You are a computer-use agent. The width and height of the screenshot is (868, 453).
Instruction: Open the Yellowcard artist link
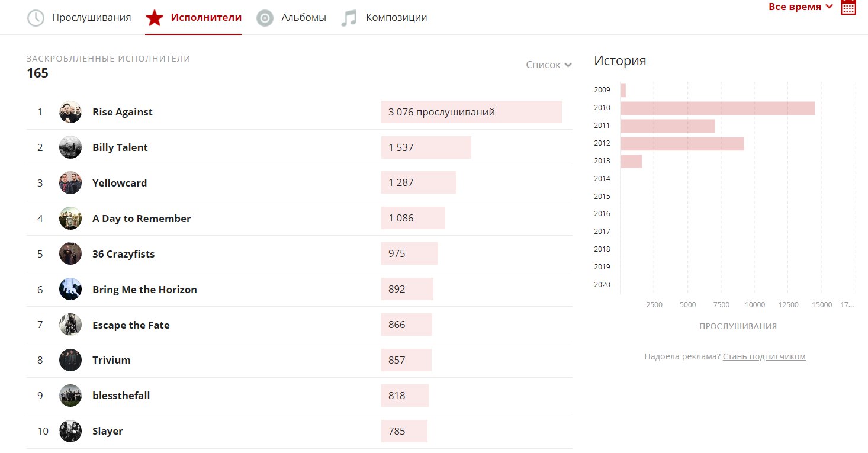[120, 183]
